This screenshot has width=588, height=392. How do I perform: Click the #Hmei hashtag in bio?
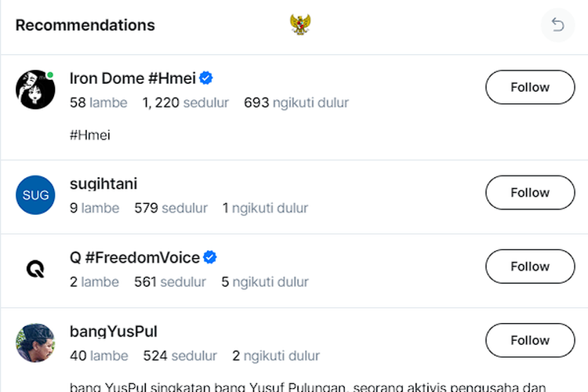coord(90,135)
